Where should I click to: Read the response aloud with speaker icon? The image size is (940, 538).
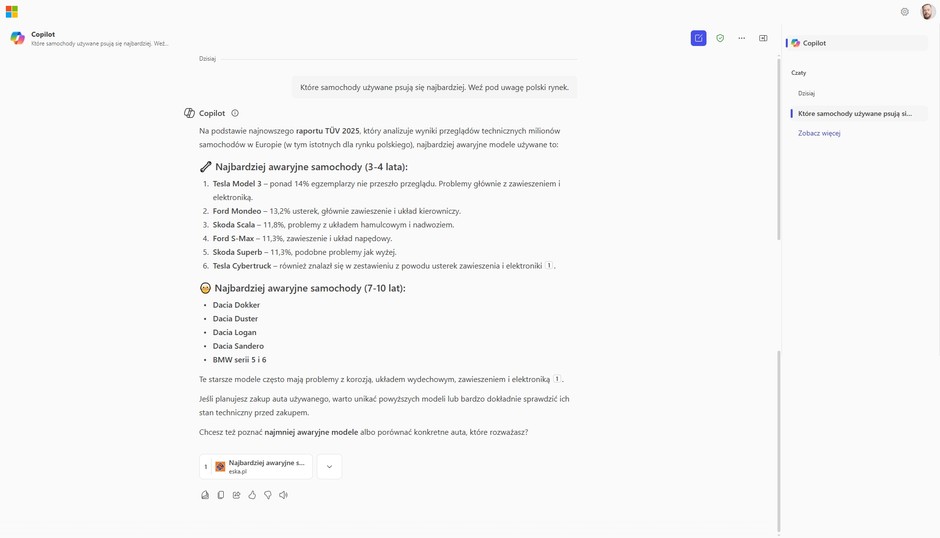click(284, 495)
